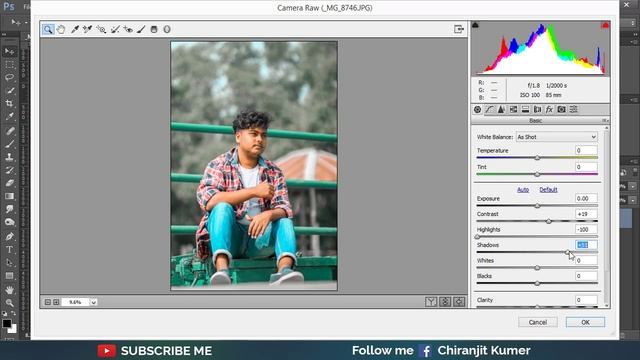Viewport: 640px width, 360px height.
Task: Choose the Color Sampler tool
Action: 87,29
